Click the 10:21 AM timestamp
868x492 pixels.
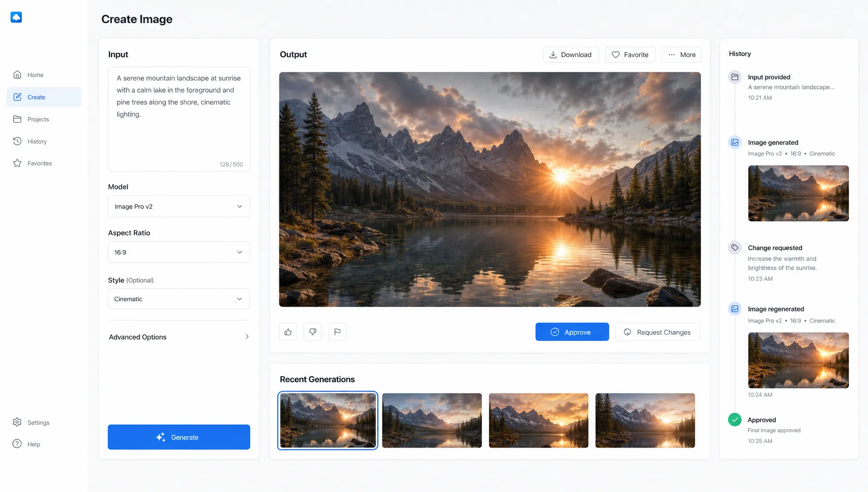click(760, 98)
